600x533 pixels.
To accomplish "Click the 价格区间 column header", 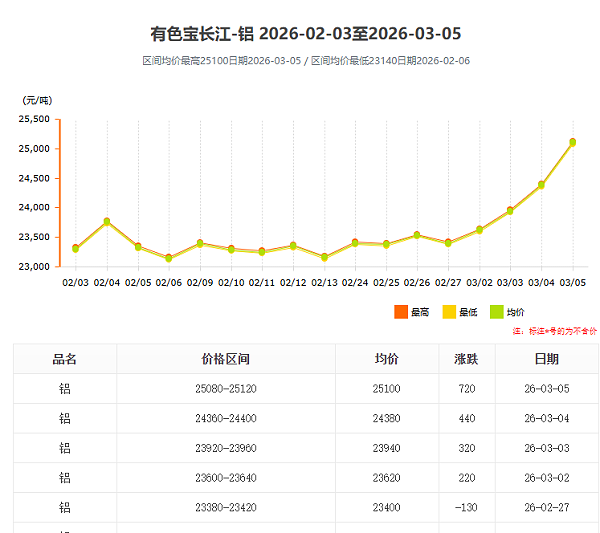I will (225, 359).
